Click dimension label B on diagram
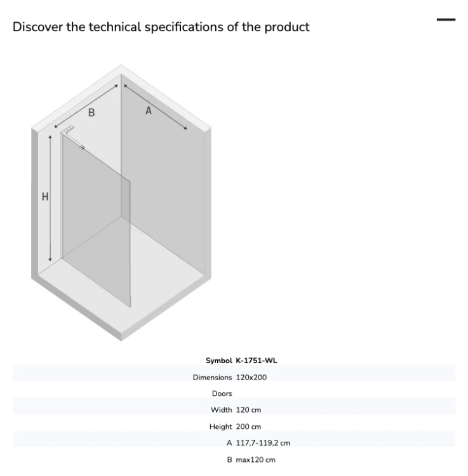 pyautogui.click(x=91, y=112)
